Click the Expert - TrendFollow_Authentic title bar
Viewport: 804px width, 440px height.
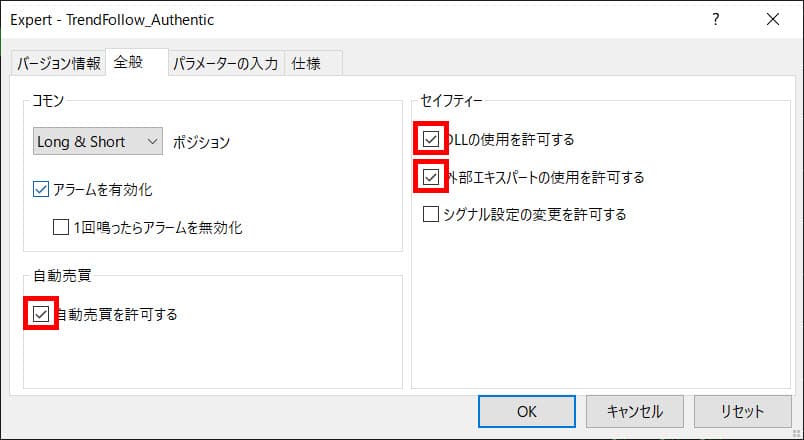300,19
